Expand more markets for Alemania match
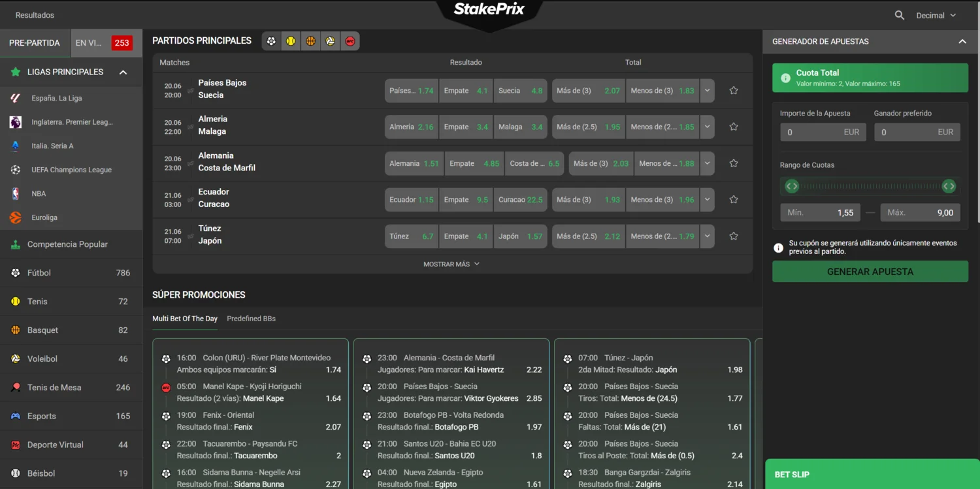This screenshot has height=489, width=980. [707, 163]
